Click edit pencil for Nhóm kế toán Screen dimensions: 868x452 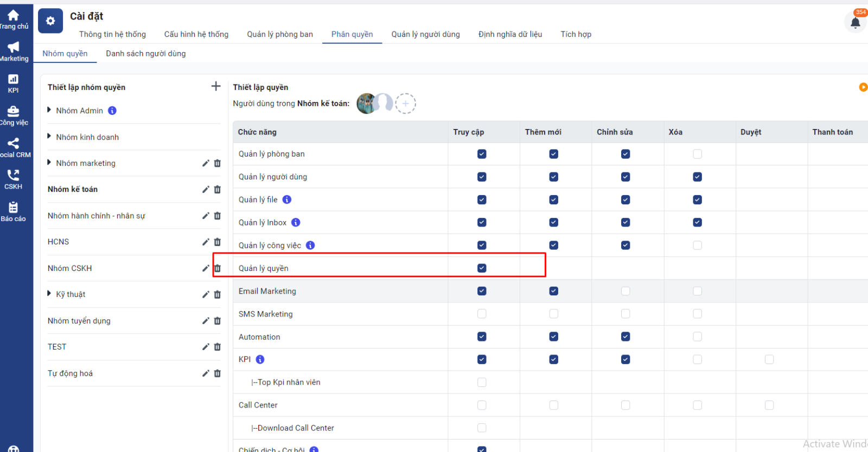[x=206, y=190]
